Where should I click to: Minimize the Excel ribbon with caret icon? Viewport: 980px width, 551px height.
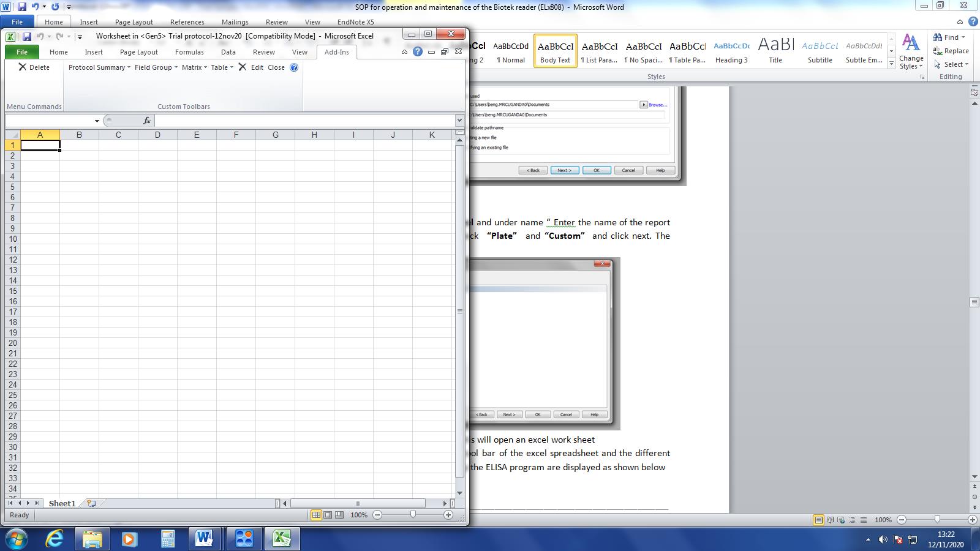click(x=404, y=52)
